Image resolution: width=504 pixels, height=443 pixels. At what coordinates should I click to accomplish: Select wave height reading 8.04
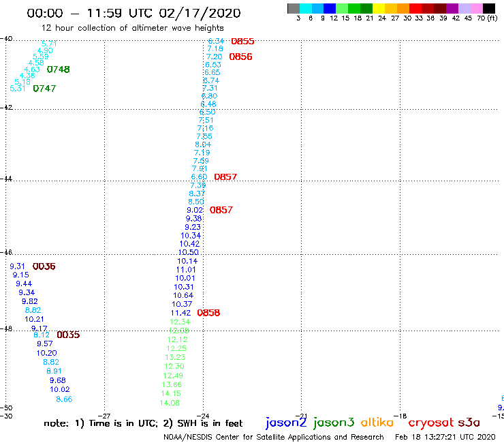click(x=203, y=144)
